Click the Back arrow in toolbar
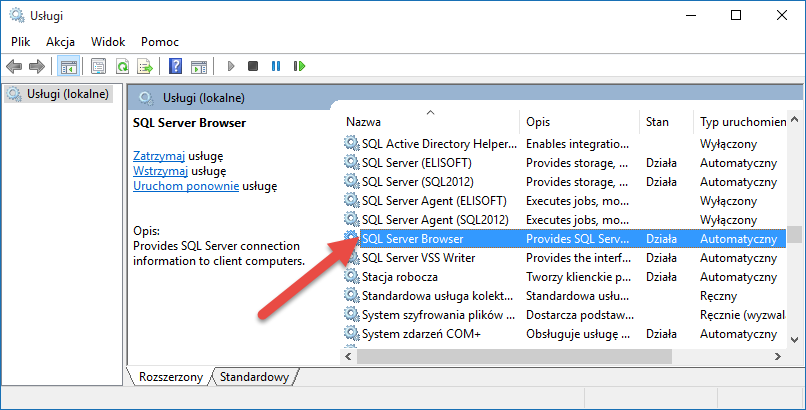806x410 pixels. pos(14,67)
